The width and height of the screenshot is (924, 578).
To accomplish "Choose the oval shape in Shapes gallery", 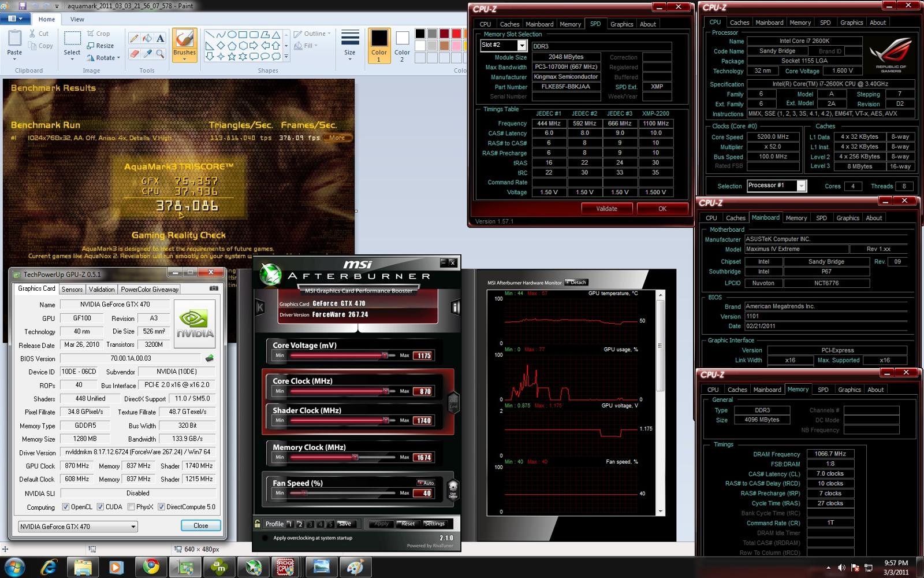I will [232, 35].
